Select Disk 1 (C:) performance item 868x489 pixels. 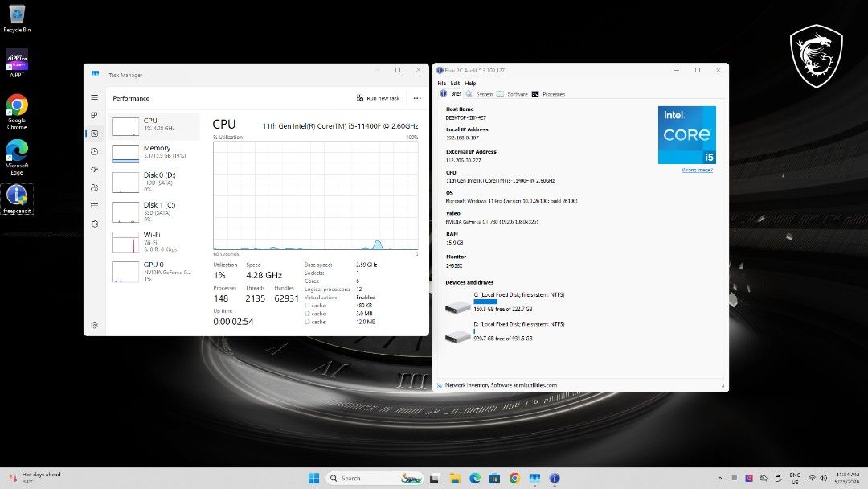pos(154,212)
